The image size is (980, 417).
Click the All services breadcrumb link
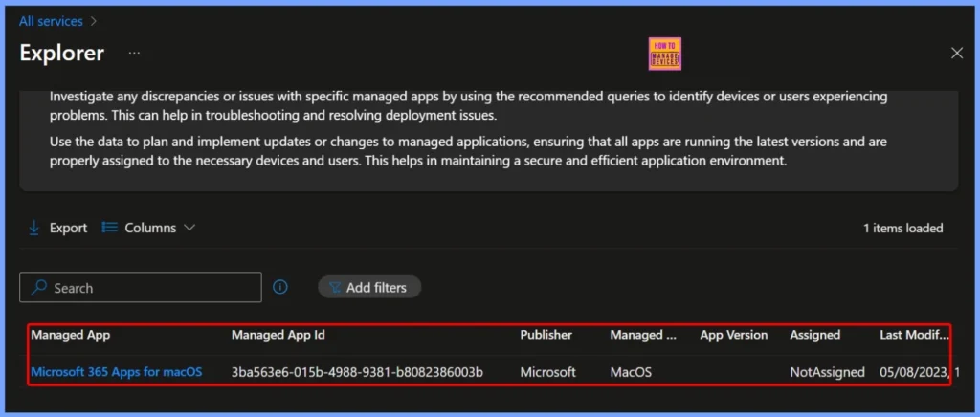51,21
